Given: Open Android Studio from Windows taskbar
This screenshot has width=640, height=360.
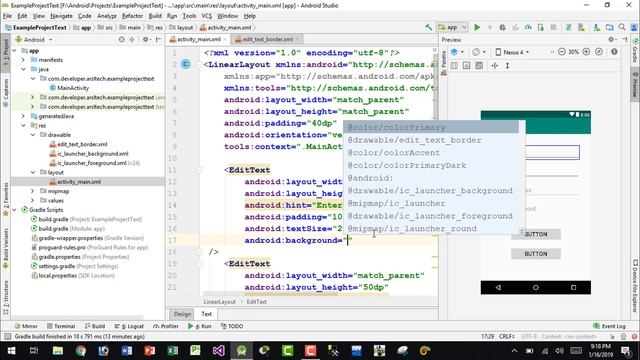Looking at the screenshot, I should pos(241,351).
